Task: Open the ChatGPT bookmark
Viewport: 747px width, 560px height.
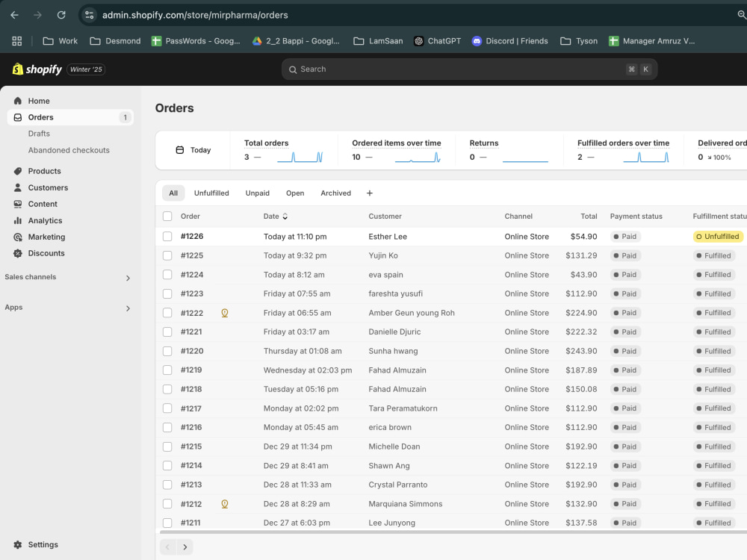Action: [437, 41]
